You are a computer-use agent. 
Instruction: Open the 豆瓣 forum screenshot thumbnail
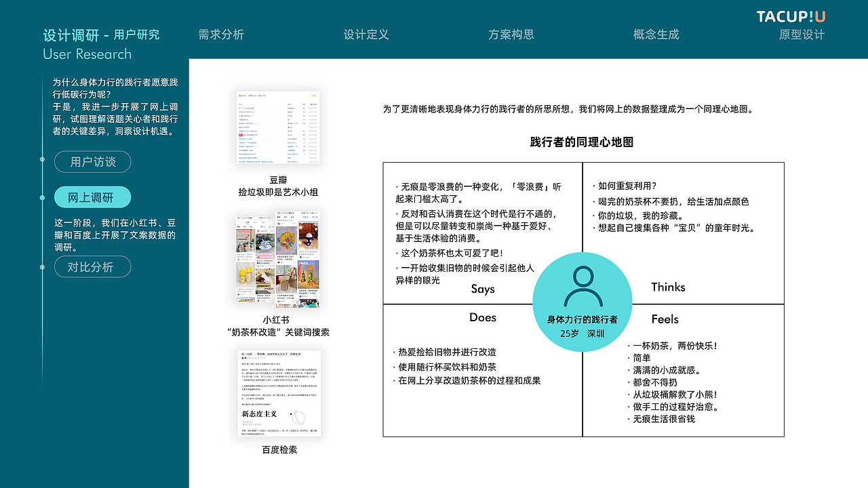point(279,127)
